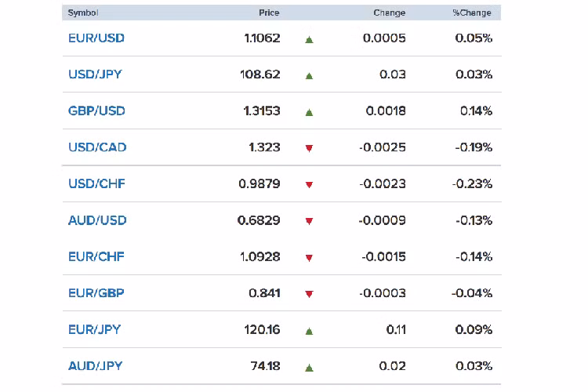Viewport: 588px width, 392px height.
Task: Open the USD/JPY currency pair link
Action: point(95,74)
